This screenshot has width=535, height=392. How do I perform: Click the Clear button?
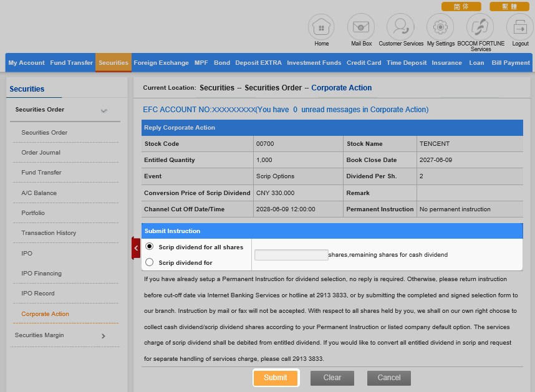pos(332,378)
